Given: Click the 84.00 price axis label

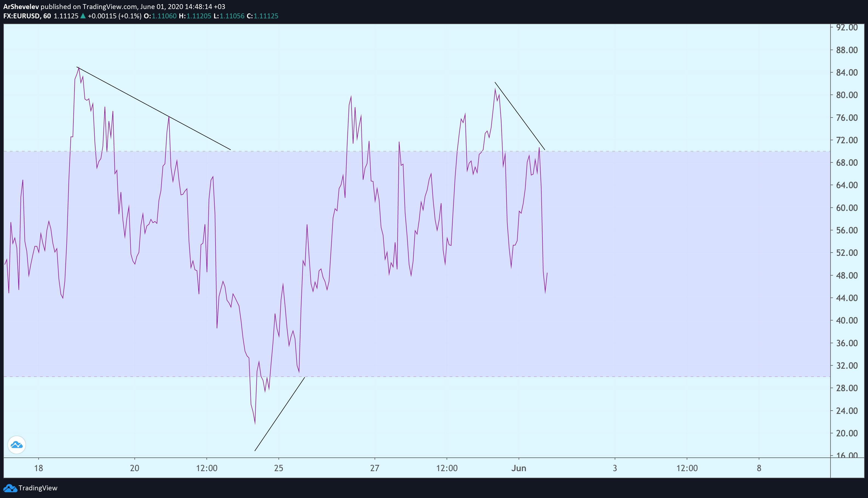Looking at the screenshot, I should tap(847, 73).
